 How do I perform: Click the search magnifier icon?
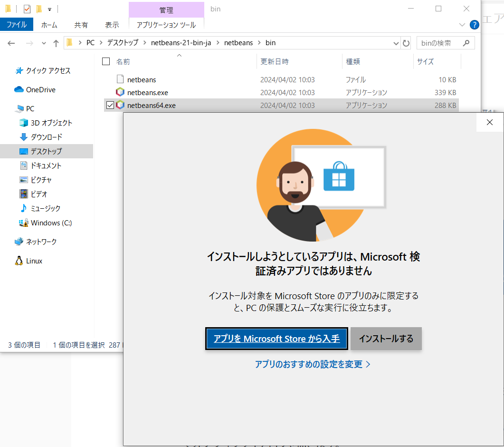(466, 43)
